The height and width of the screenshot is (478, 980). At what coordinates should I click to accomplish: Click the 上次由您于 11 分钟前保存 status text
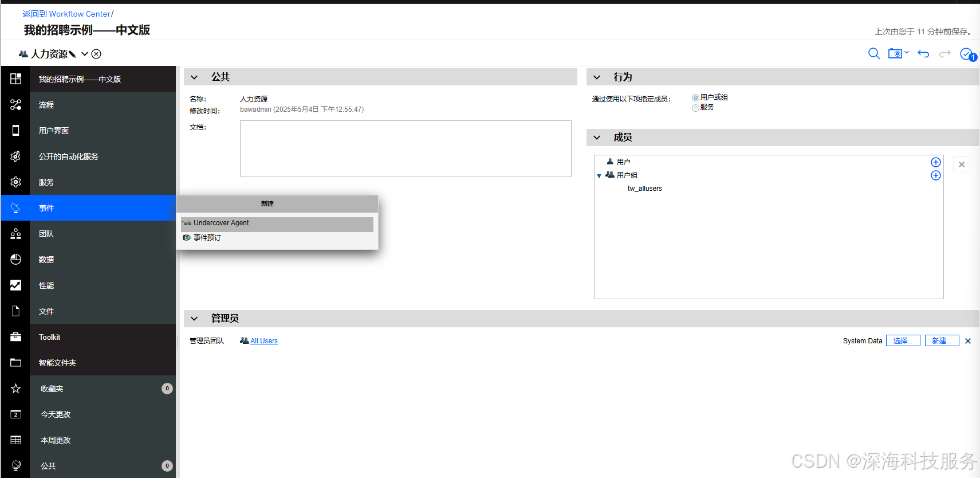[x=923, y=32]
